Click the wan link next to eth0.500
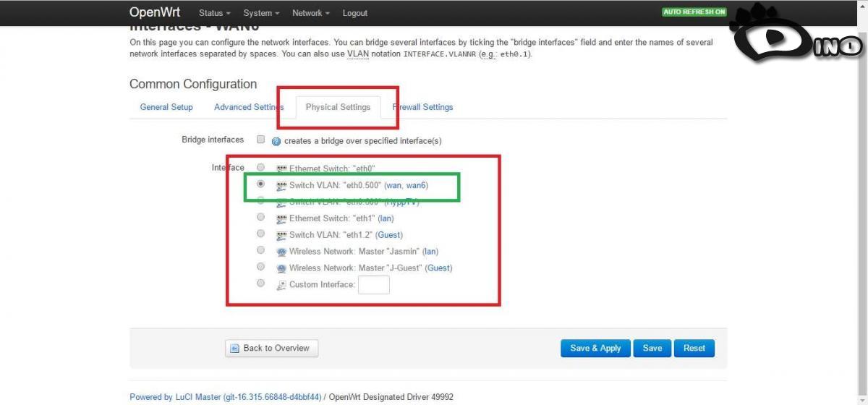Viewport: 868px width, 405px height. coord(394,186)
